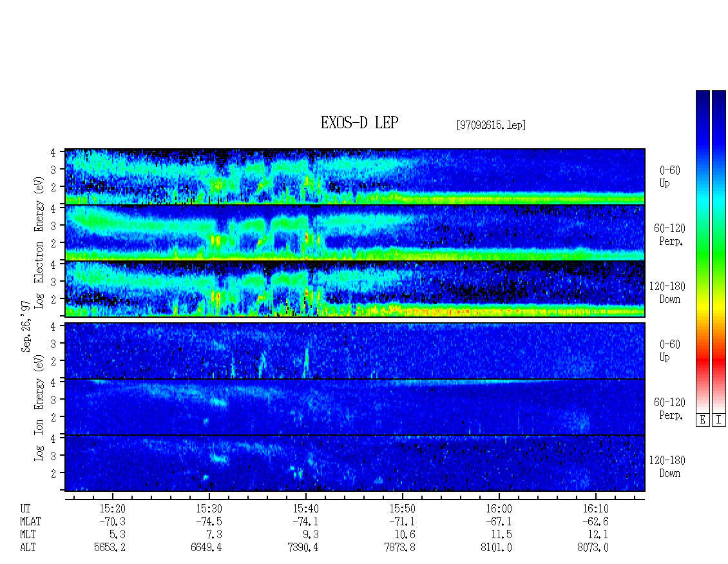
Task: Click the ALT row label
Action: [x=28, y=548]
